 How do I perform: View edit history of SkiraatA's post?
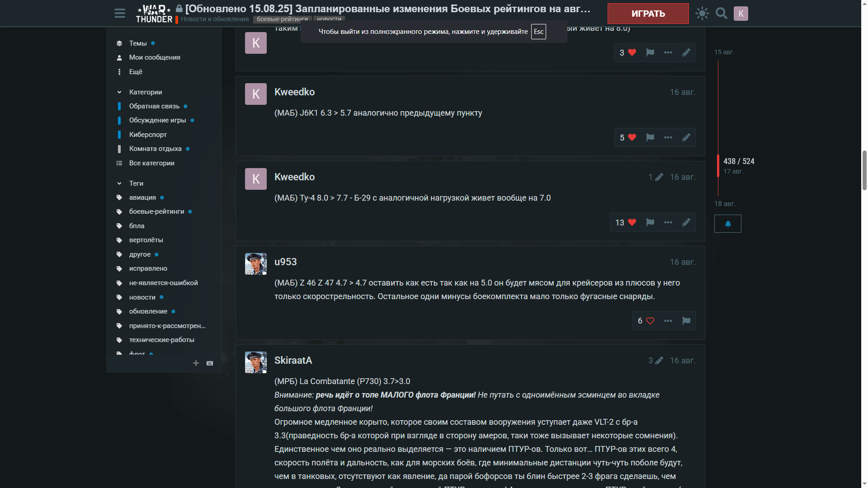(x=656, y=361)
